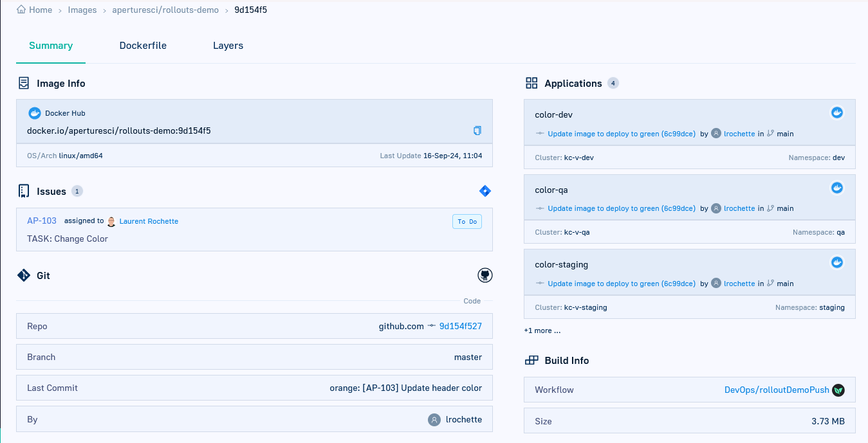868x443 pixels.
Task: Expand the '+1 more ...' applications list
Action: 542,330
